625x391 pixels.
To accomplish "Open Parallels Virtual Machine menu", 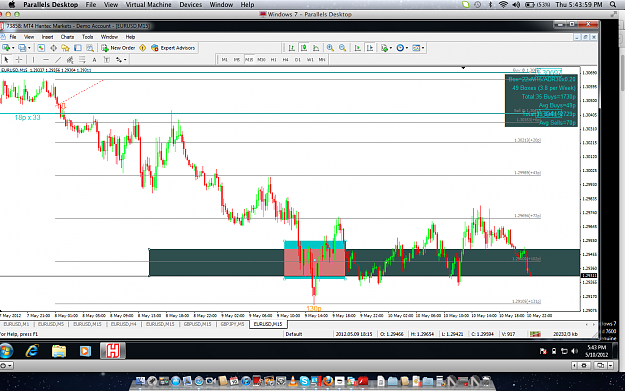I will 148,5.
